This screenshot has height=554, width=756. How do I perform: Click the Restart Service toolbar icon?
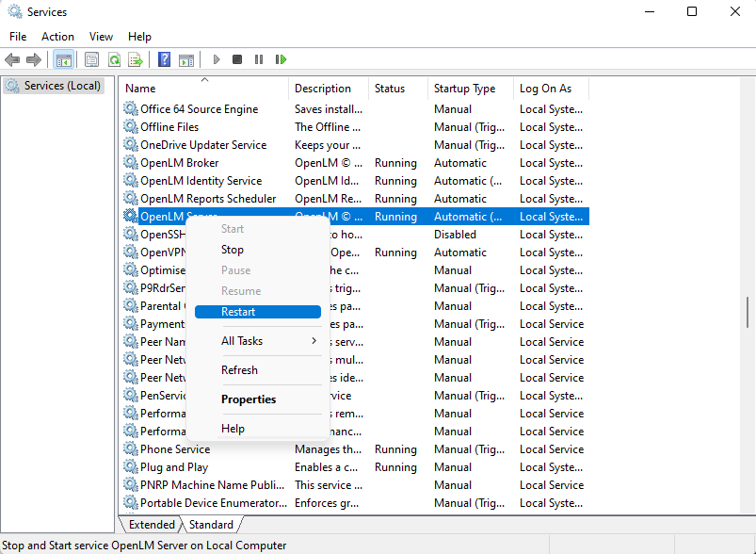click(x=281, y=59)
